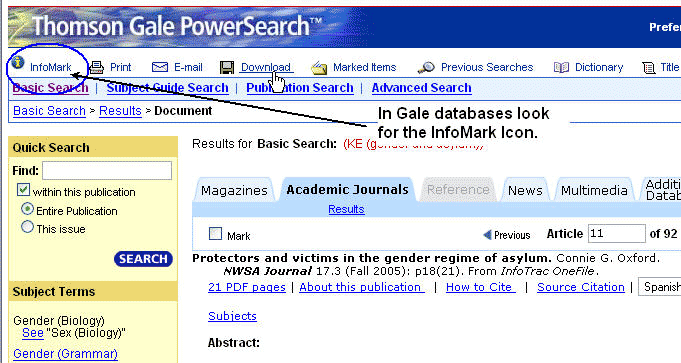Open Previous Searches in toolbar
681x363 pixels.
click(x=487, y=67)
